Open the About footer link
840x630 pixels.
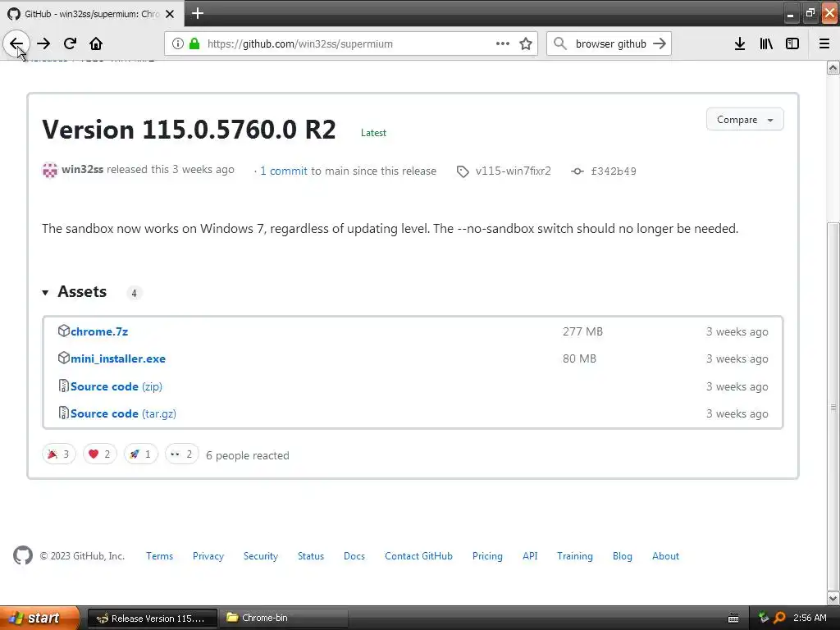pos(665,556)
